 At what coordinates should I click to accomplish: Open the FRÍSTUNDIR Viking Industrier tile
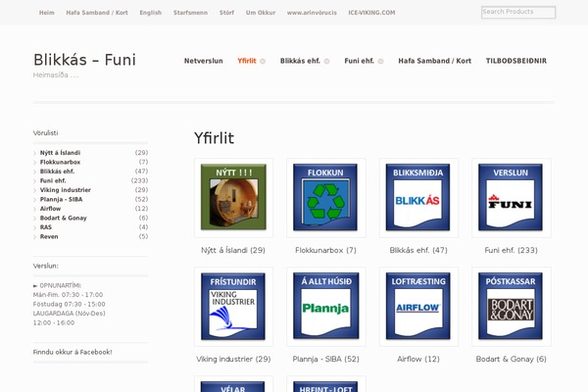[x=233, y=306]
